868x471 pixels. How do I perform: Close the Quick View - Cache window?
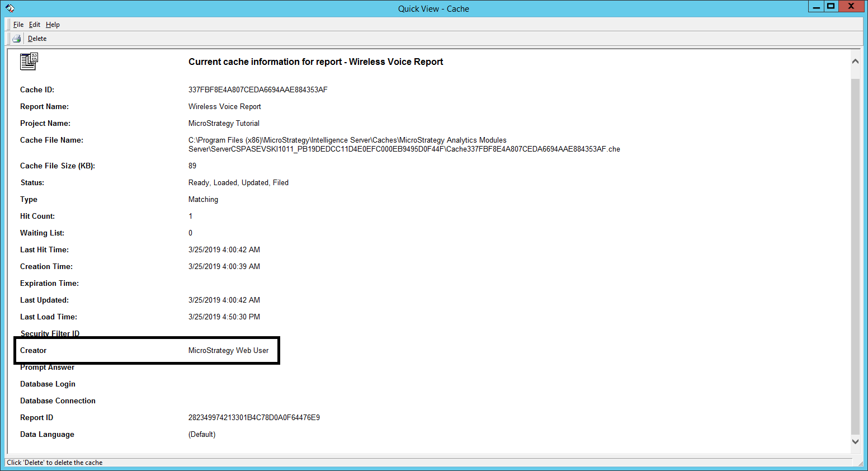[x=851, y=7]
